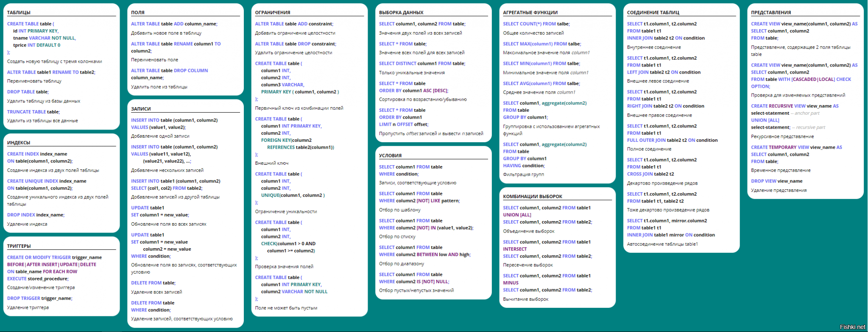Click the ТАБЛИЦЫ section heading
The width and height of the screenshot is (868, 332).
coord(19,13)
